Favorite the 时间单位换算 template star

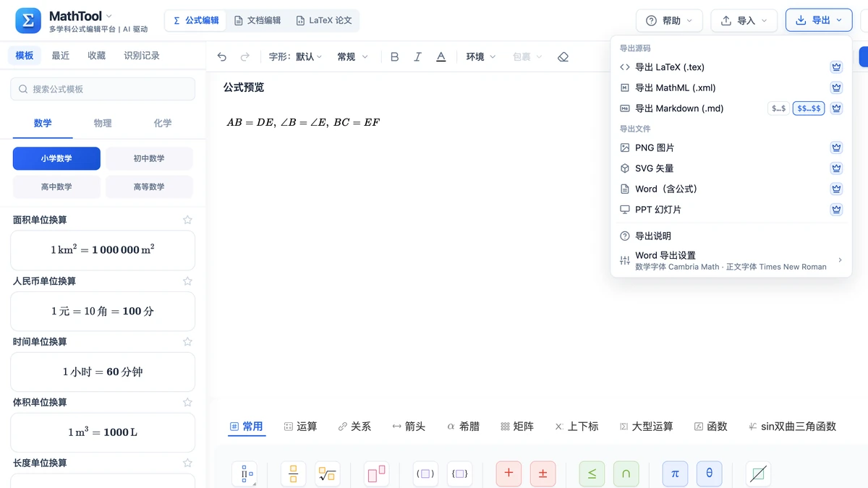click(x=187, y=341)
